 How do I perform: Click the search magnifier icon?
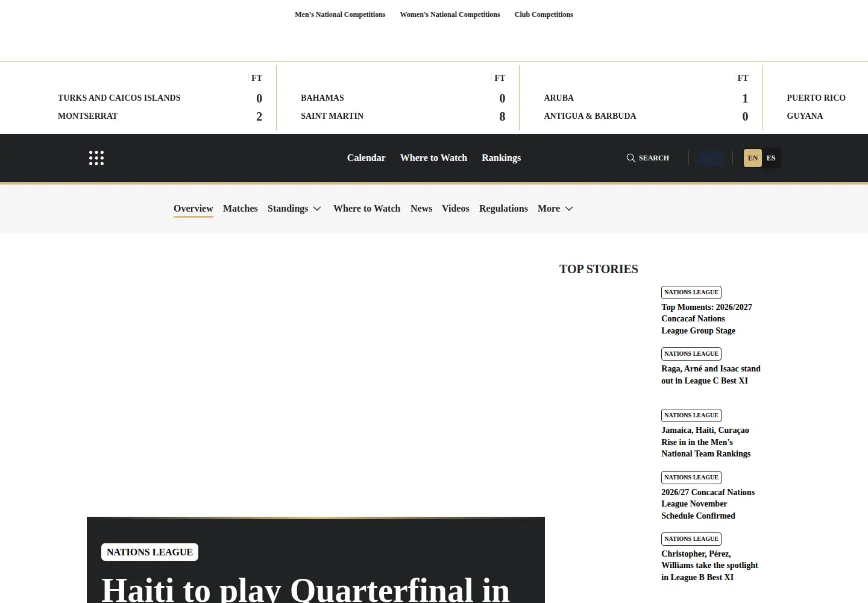click(631, 158)
